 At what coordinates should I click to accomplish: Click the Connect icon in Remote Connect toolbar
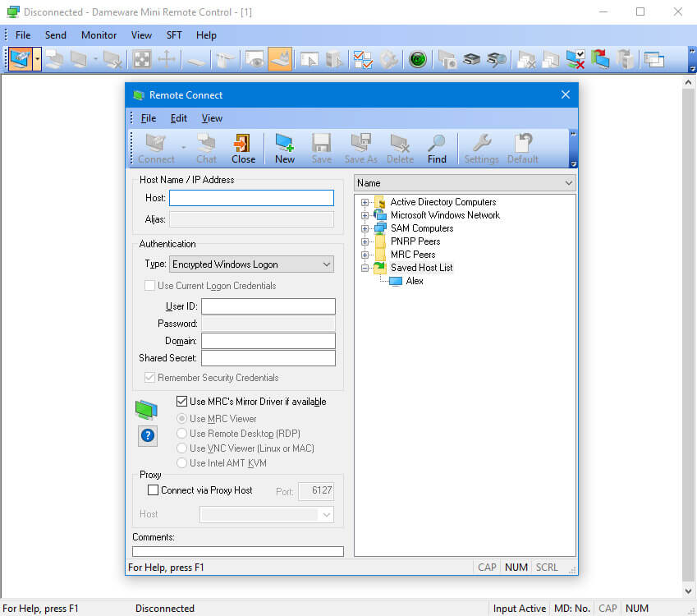coord(156,149)
